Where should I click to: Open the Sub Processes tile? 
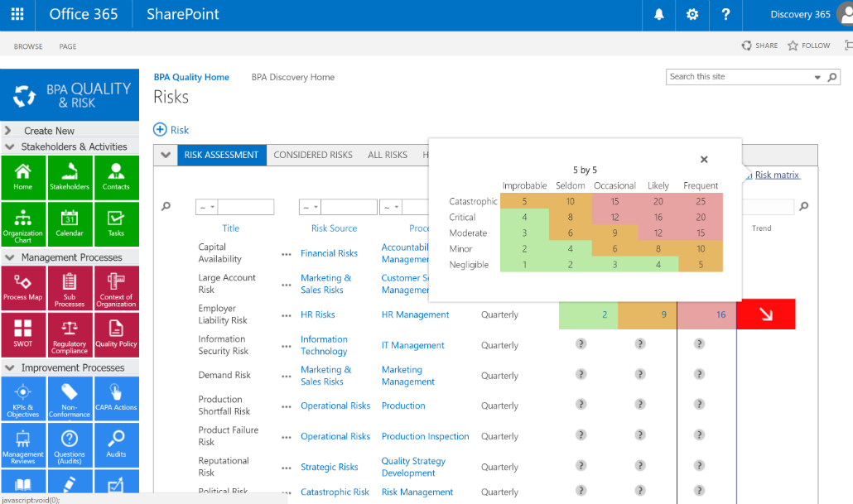pos(70,288)
